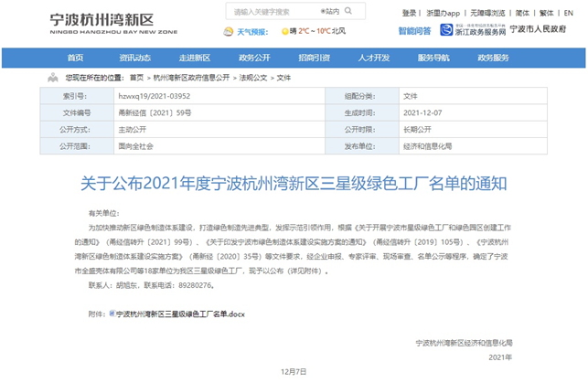Click the docx attachment file icon

(x=112, y=313)
